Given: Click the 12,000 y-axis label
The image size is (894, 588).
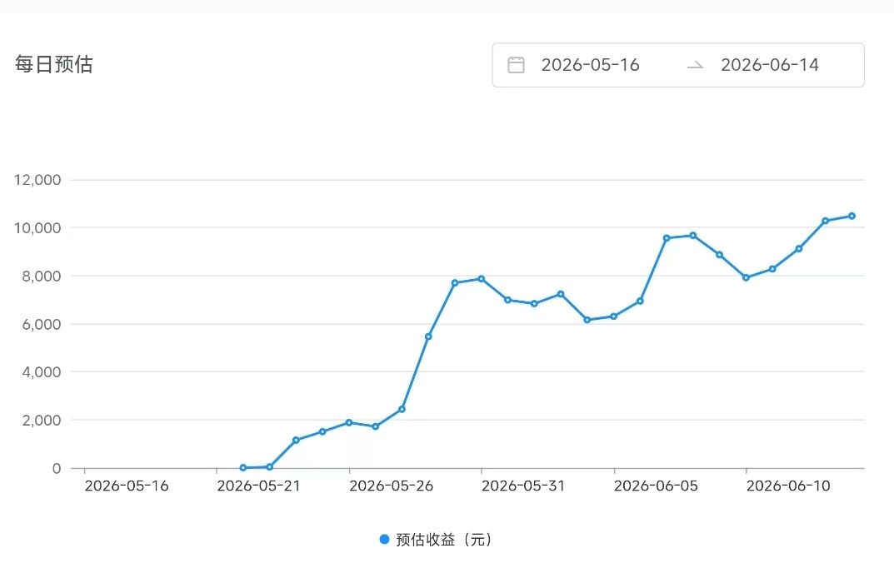Looking at the screenshot, I should click(37, 180).
